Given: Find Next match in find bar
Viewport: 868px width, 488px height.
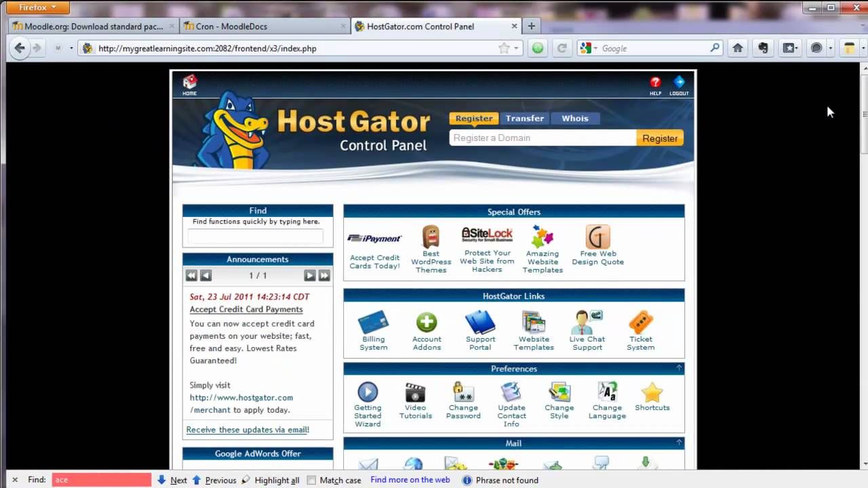Looking at the screenshot, I should pos(172,480).
